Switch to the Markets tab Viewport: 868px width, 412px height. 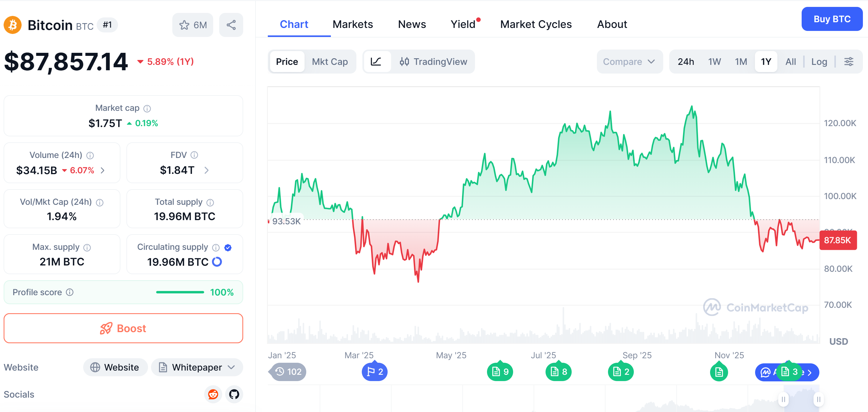tap(352, 24)
